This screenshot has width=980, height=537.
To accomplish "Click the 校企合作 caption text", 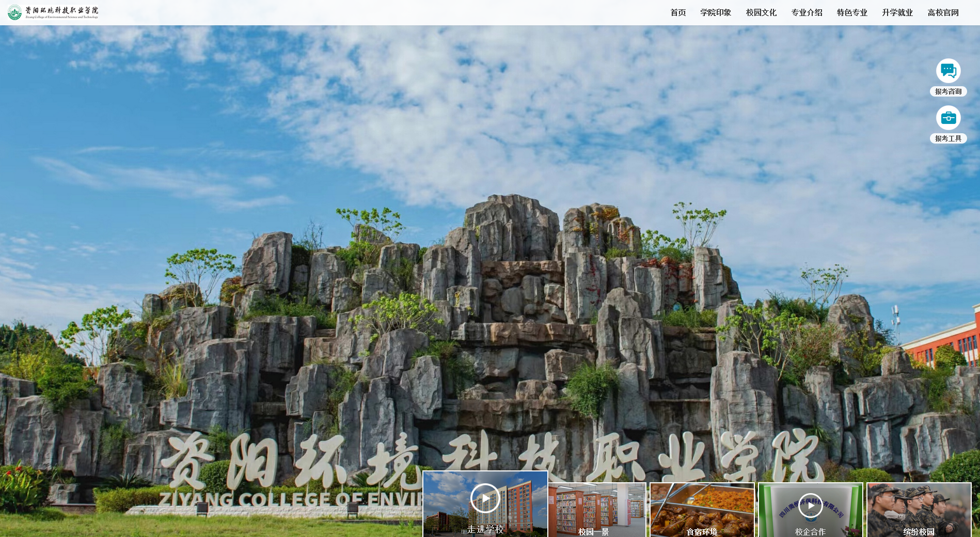I will [x=810, y=531].
